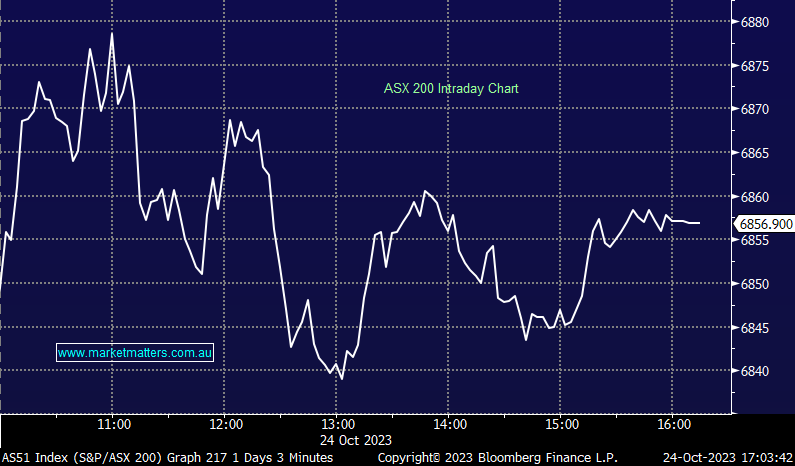Click the 6865 price axis label
795x466 pixels.
[756, 153]
